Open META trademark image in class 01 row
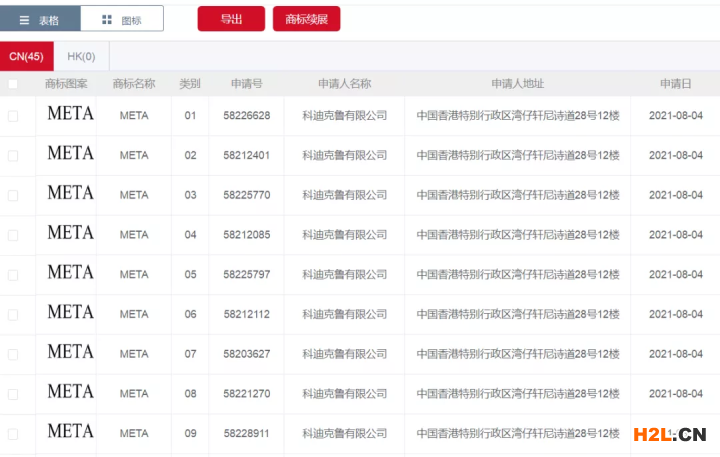720x457 pixels. coord(70,113)
